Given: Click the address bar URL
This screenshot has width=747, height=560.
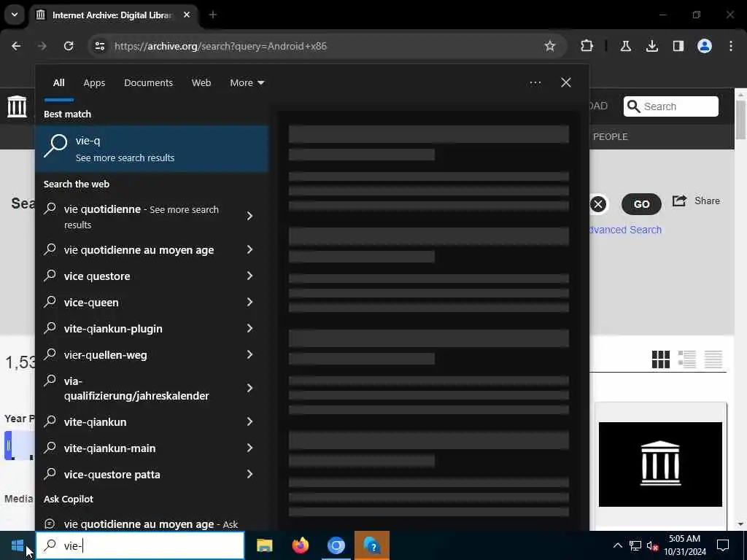Looking at the screenshot, I should 220,46.
